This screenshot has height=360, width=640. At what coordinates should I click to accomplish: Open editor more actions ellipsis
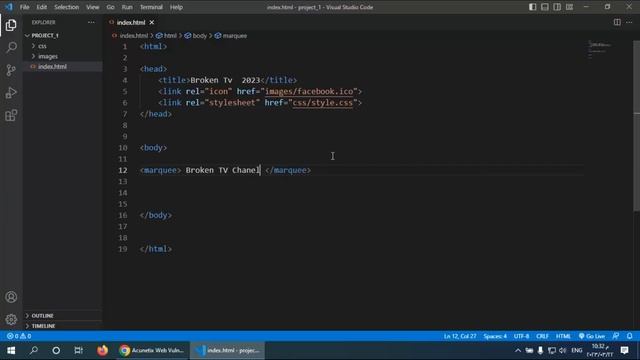[629, 22]
